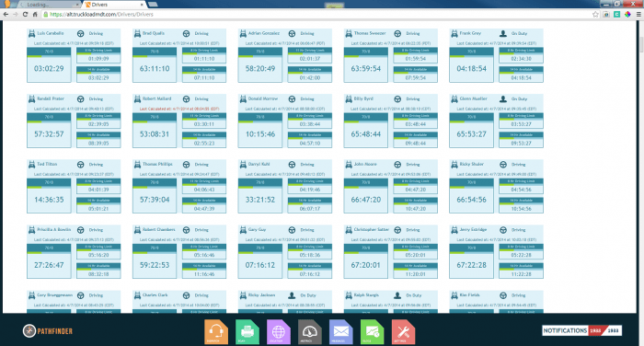Bookmark the page with the star icon
The height and width of the screenshot is (346, 644).
click(x=595, y=15)
